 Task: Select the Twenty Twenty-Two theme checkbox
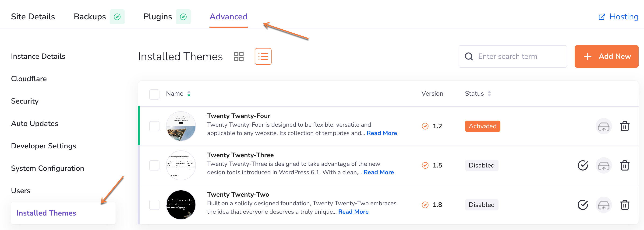point(154,205)
